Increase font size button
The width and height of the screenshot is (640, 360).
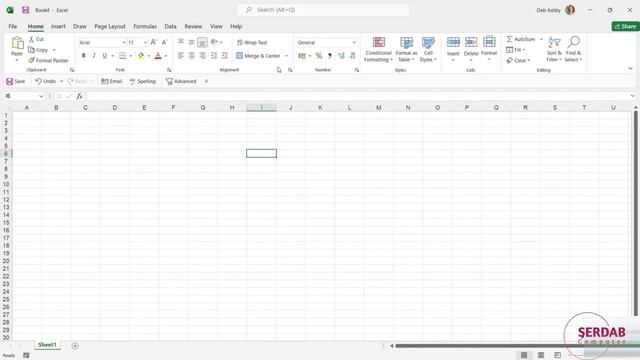click(x=153, y=42)
